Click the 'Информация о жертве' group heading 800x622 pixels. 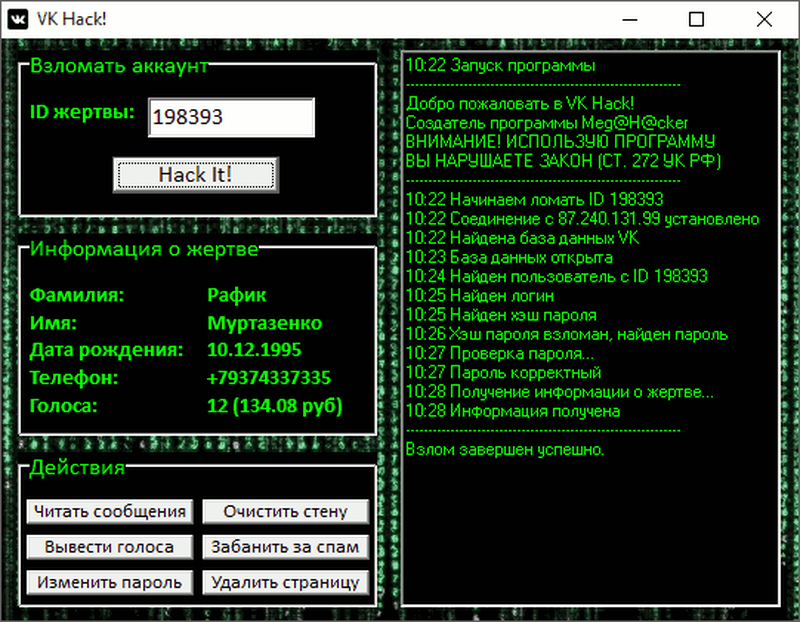pyautogui.click(x=144, y=249)
